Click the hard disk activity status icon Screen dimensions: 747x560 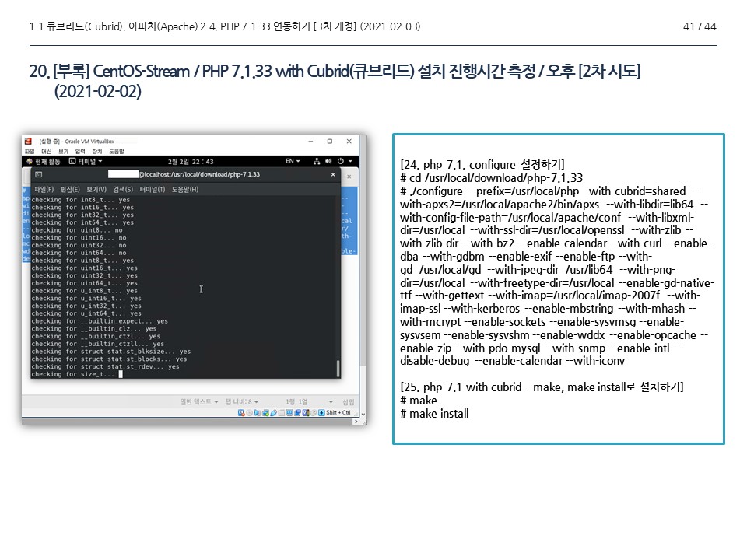(x=241, y=413)
